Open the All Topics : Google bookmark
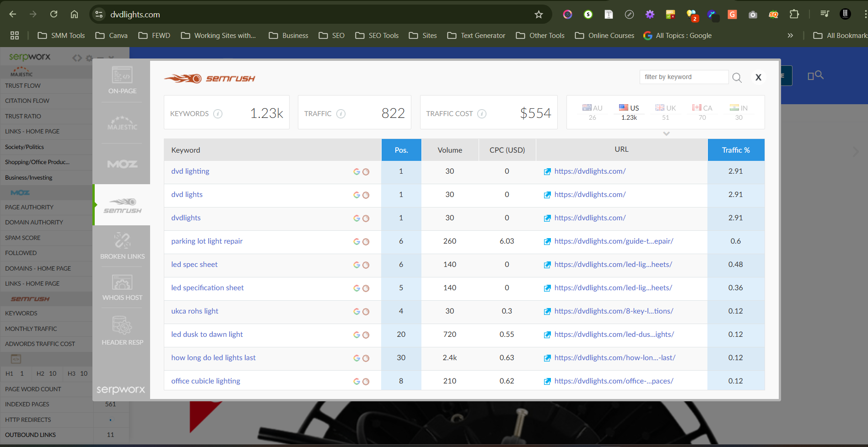Viewport: 868px width, 447px height. pos(678,35)
